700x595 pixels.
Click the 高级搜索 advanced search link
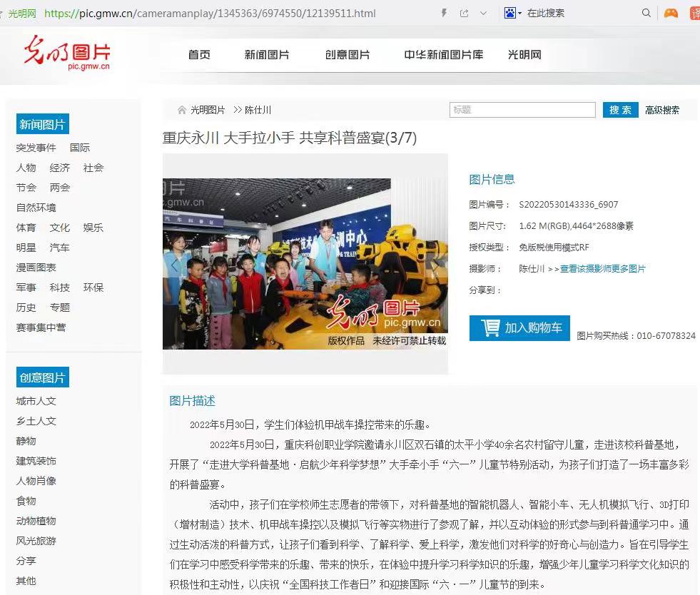point(662,110)
